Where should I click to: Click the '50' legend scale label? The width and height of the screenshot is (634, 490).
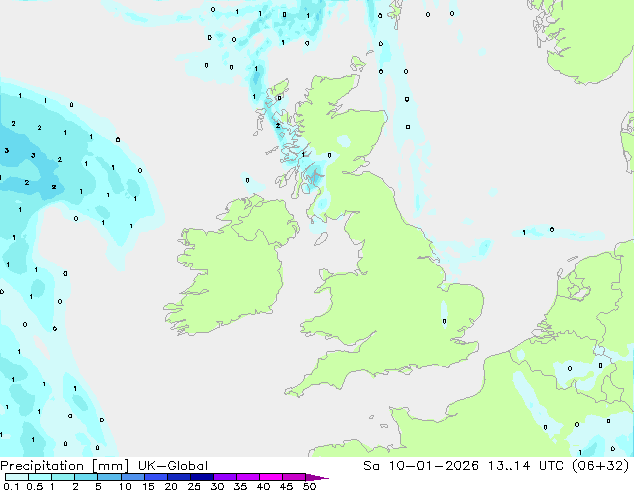click(309, 486)
